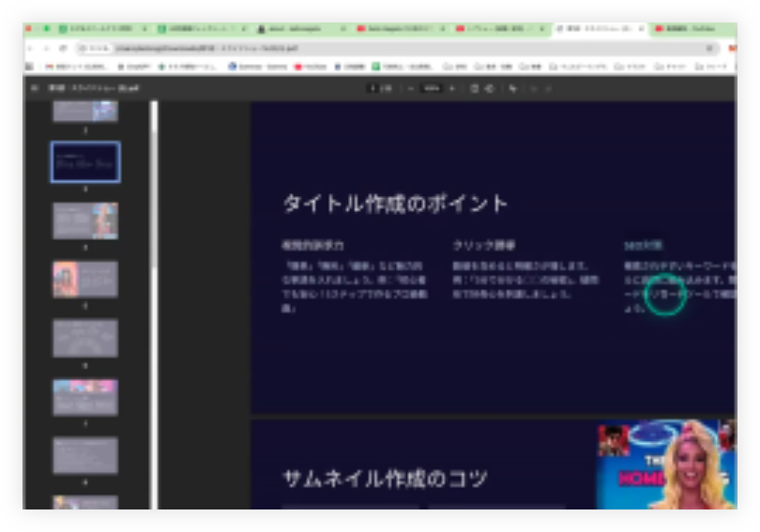Open thumbnail with colorful banner strip on top
760x532 pixels.
pos(85,397)
